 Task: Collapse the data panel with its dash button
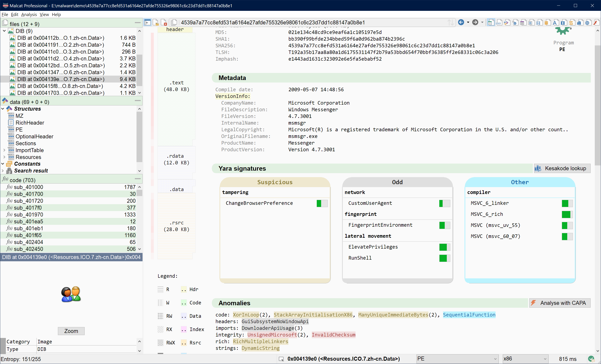tap(138, 100)
